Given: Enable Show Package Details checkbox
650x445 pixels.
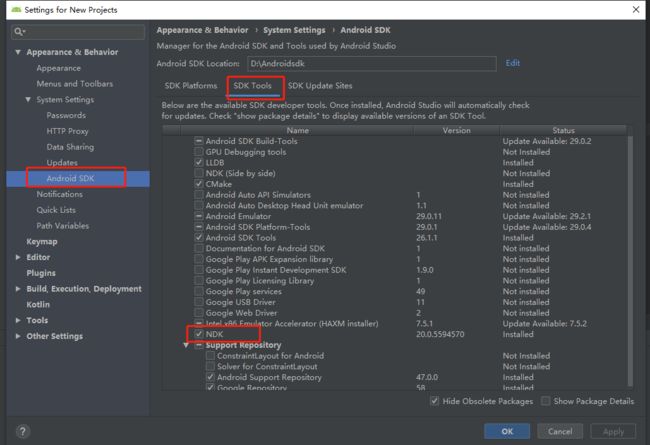Looking at the screenshot, I should click(546, 401).
